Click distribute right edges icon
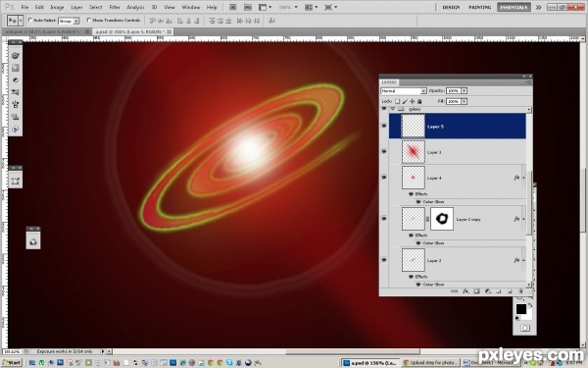588x368 pixels. click(257, 21)
